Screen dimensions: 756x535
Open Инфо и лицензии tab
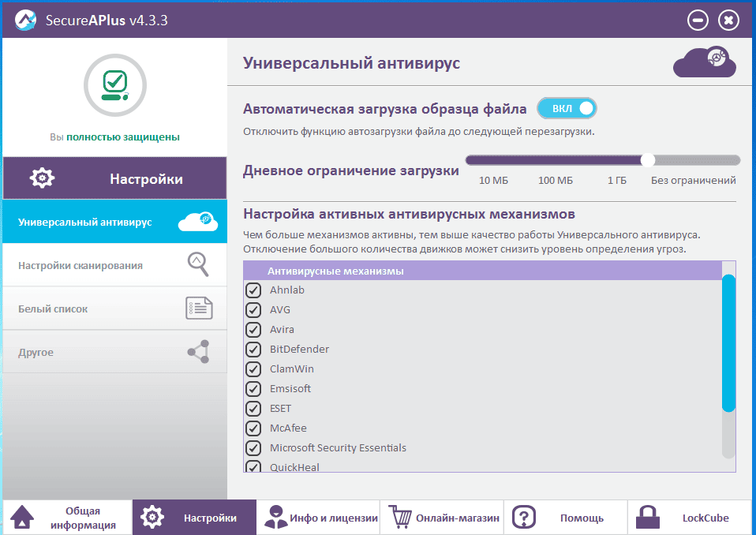click(x=318, y=517)
